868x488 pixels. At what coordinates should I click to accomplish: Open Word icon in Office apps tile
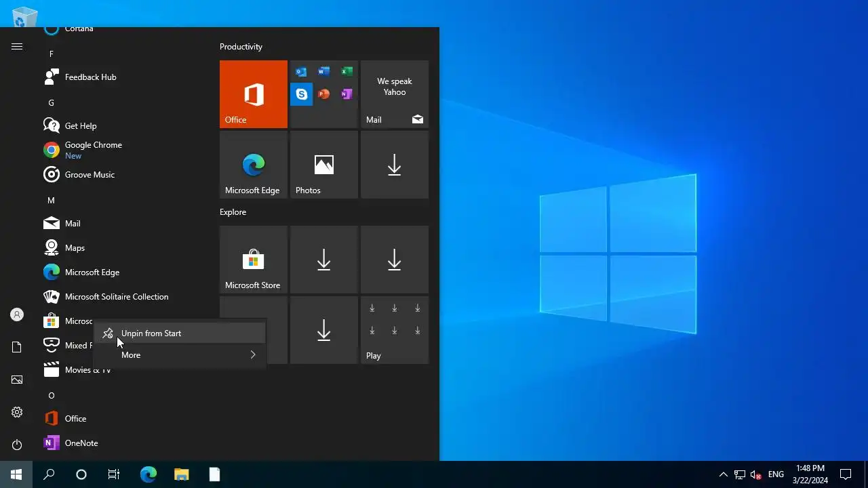coord(324,72)
